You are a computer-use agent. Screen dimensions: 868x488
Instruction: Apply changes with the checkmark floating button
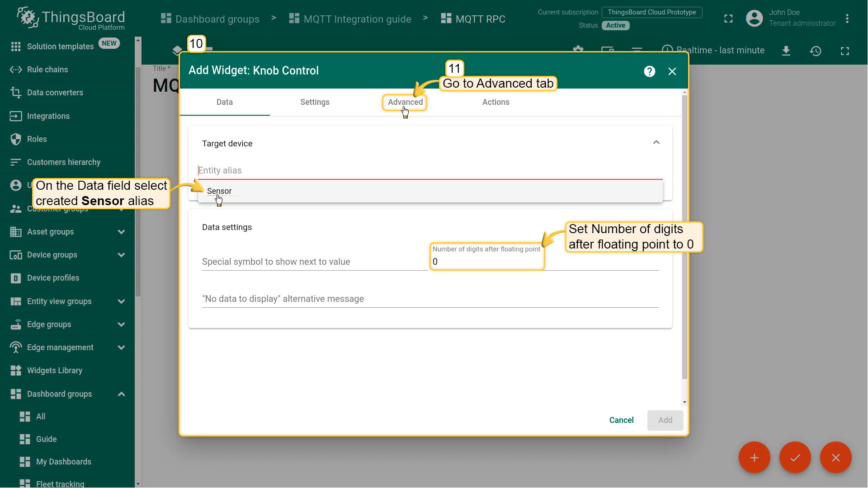click(x=795, y=457)
